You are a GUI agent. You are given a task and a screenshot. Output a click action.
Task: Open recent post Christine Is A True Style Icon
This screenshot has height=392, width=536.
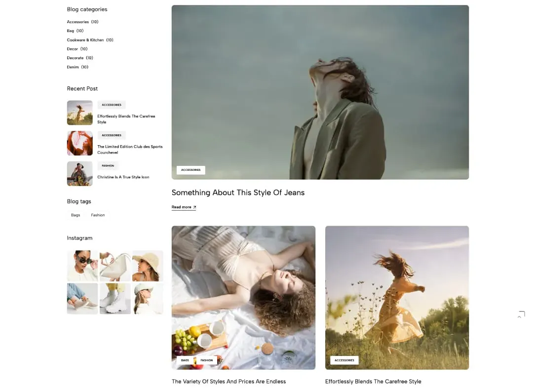(x=123, y=177)
